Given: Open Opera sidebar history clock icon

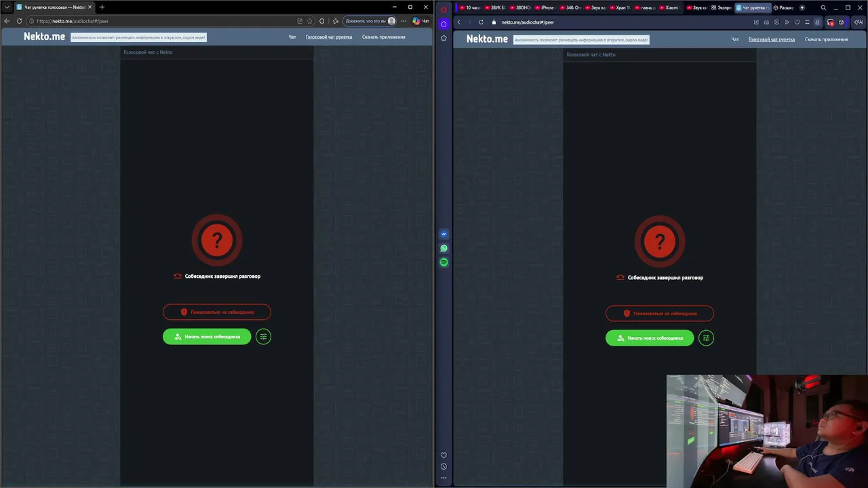Looking at the screenshot, I should pyautogui.click(x=443, y=466).
